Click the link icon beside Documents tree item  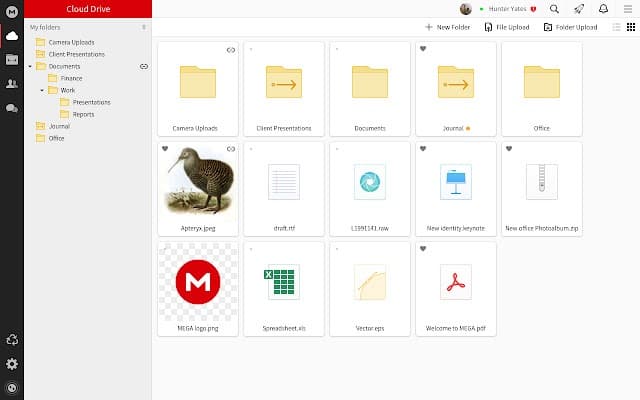[x=144, y=66]
